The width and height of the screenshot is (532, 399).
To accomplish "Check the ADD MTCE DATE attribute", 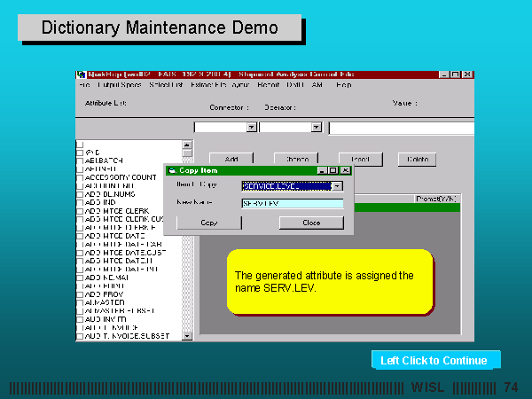I will coord(81,235).
